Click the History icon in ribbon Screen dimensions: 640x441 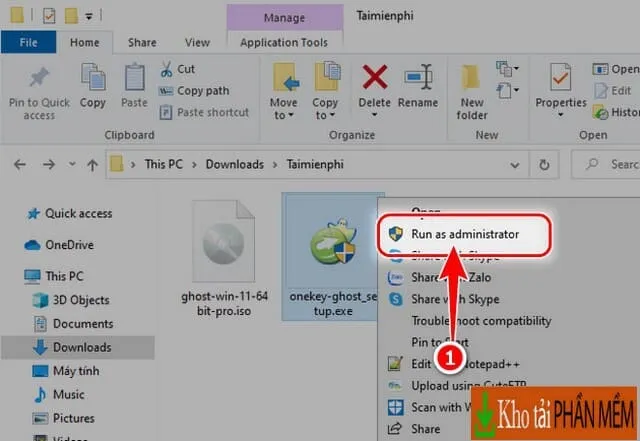click(600, 112)
